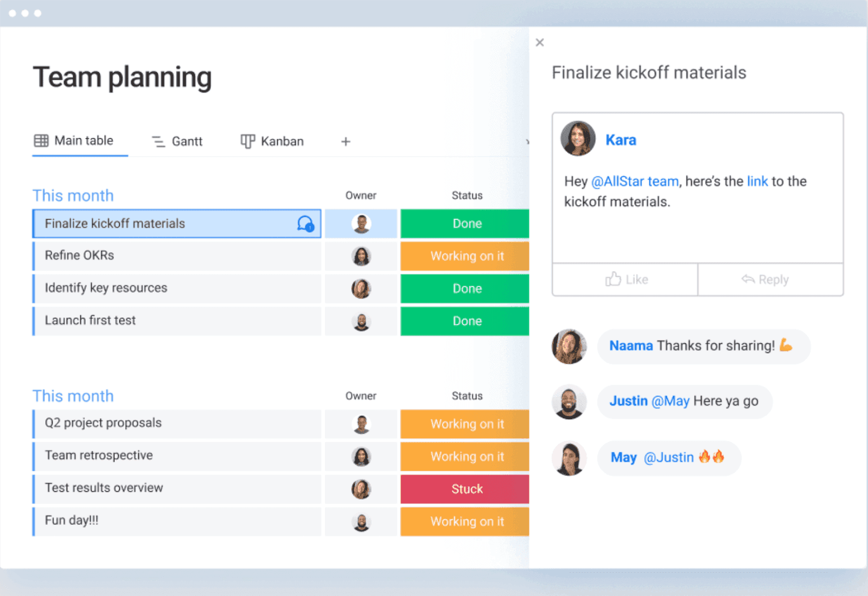Image resolution: width=868 pixels, height=596 pixels.
Task: Open the @AllStar team mention
Action: pos(635,181)
